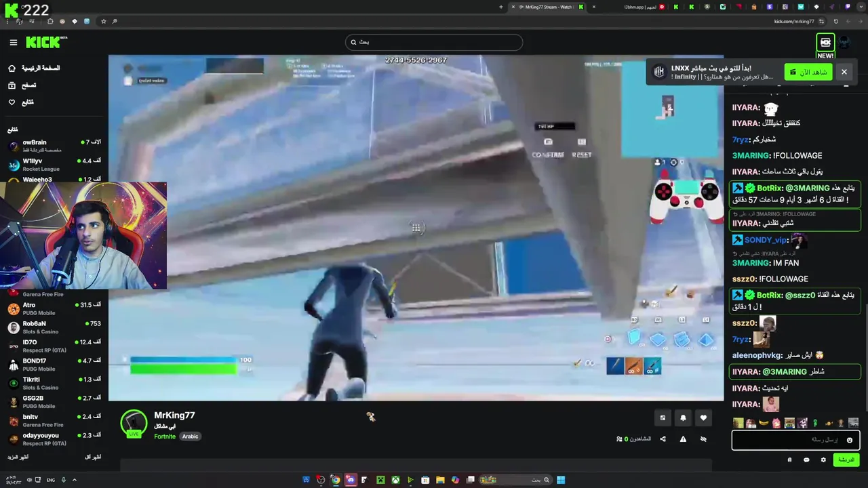
Task: Expand hidden system tray icons chevron
Action: pyautogui.click(x=74, y=480)
